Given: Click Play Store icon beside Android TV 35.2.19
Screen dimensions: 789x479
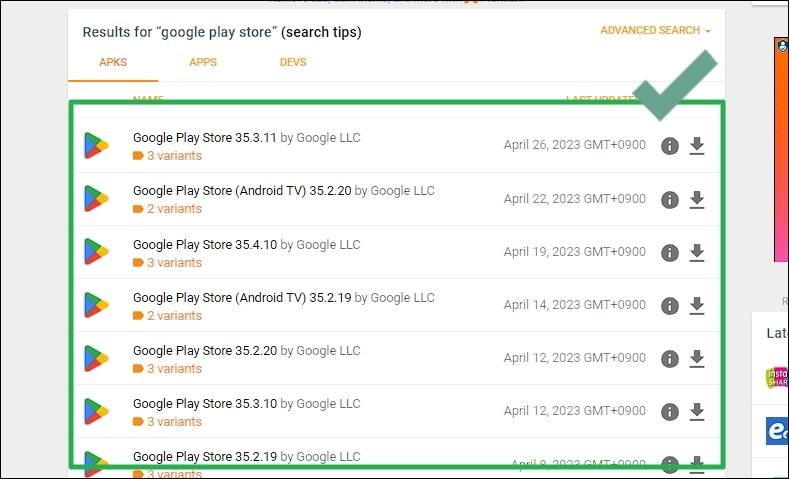Looking at the screenshot, I should [x=96, y=305].
